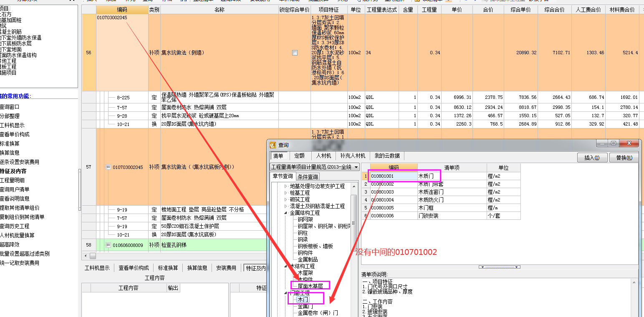Switch to bottom 标准换算 tab
The width and height of the screenshot is (644, 317).
pyautogui.click(x=168, y=268)
